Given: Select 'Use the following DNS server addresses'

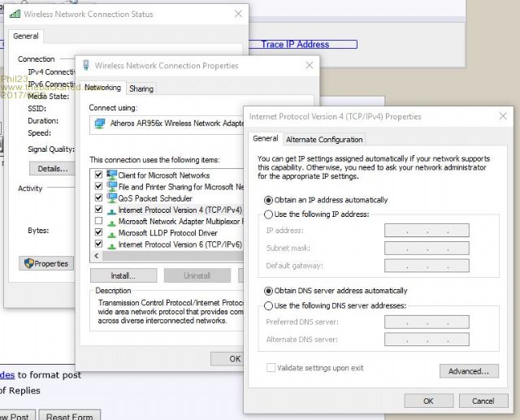Looking at the screenshot, I should click(x=269, y=305).
